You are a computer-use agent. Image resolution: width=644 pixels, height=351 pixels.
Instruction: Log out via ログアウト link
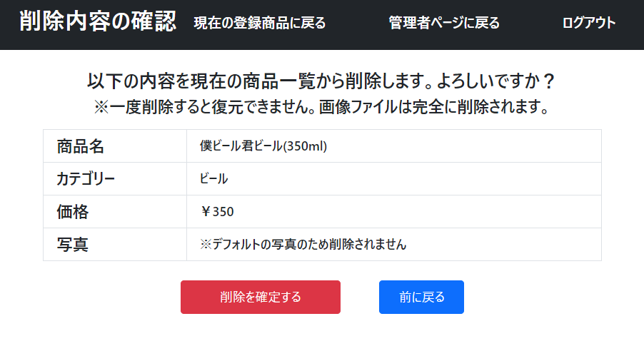click(x=588, y=23)
